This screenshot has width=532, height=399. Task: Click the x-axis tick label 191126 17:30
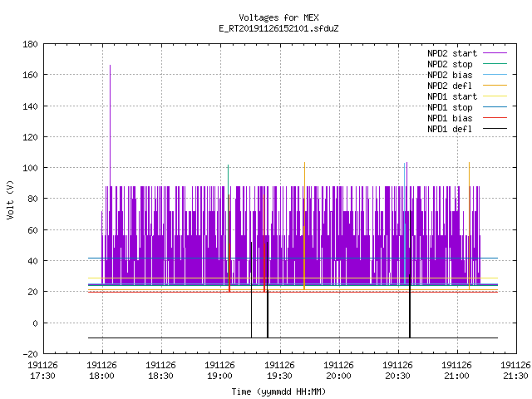coord(42,371)
